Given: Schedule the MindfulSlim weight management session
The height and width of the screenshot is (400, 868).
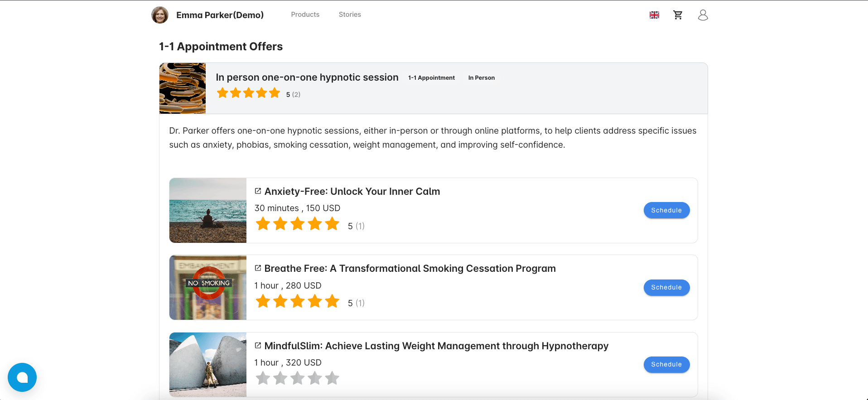Looking at the screenshot, I should (x=666, y=364).
